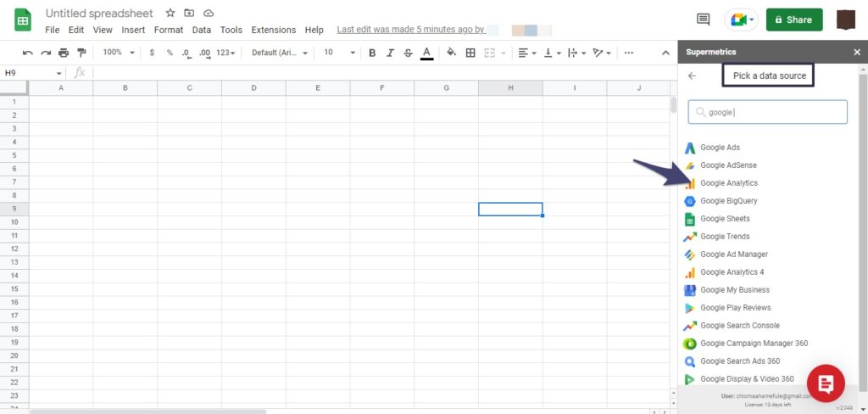Close the Supermetrics sidebar
The width and height of the screenshot is (868, 414).
(857, 52)
